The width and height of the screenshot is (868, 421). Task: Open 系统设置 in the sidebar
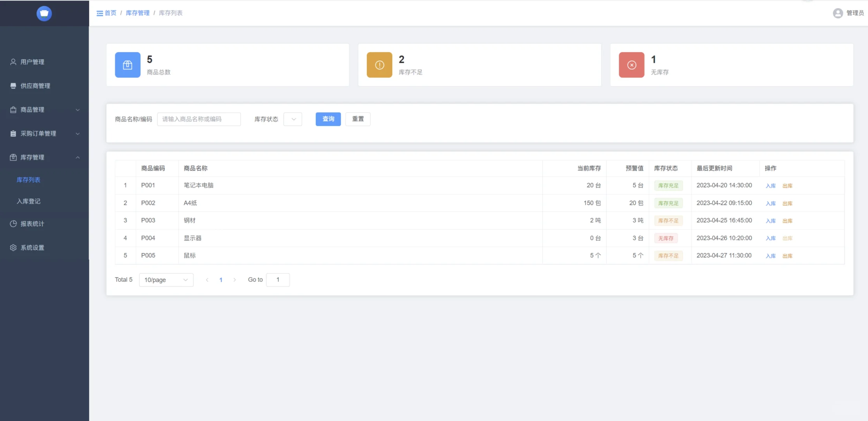coord(32,248)
